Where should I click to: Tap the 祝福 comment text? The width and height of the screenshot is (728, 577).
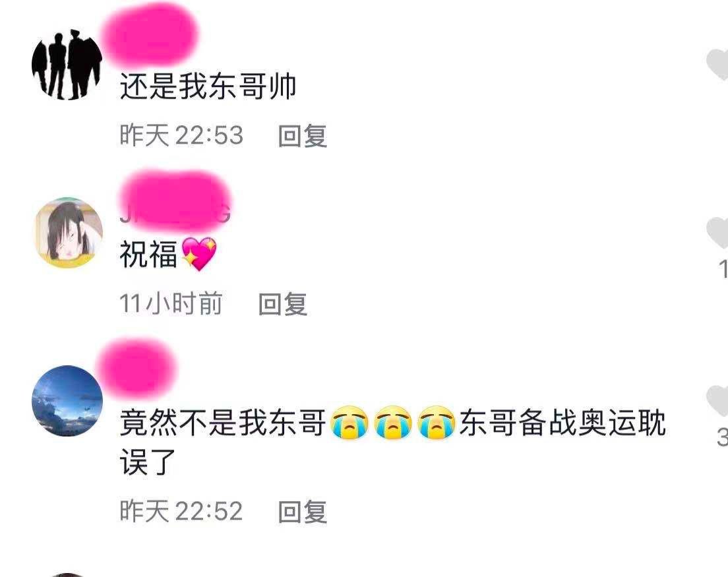click(x=148, y=255)
